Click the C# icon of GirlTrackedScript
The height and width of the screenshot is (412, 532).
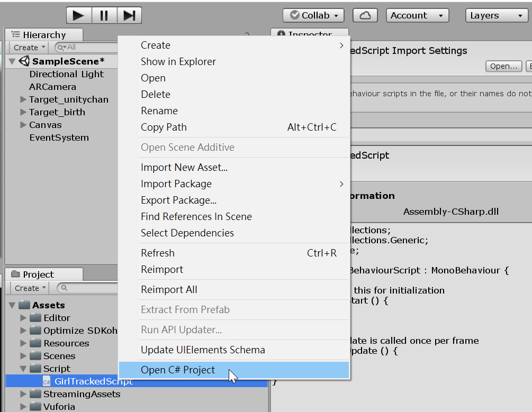(x=47, y=381)
